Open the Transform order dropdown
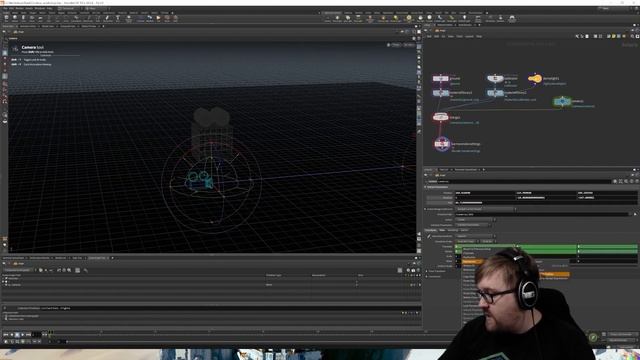The image size is (640, 360). tap(467, 241)
